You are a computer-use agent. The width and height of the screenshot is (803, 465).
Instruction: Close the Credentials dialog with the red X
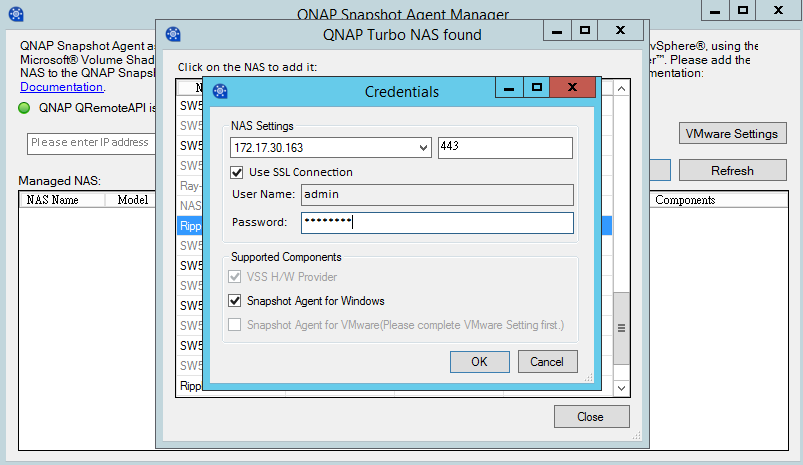[x=572, y=88]
